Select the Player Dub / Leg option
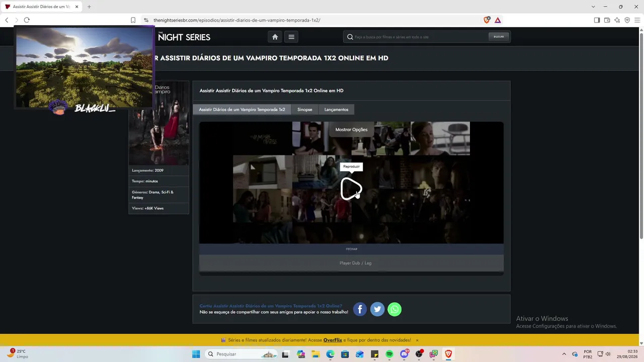The height and width of the screenshot is (362, 644). [351, 263]
